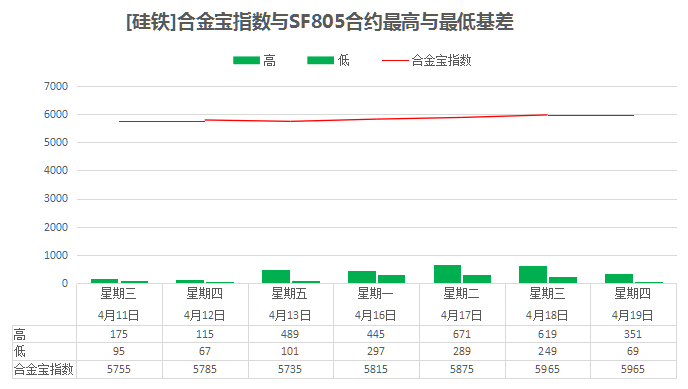Click the 高 bar for 4月18日
Screen dimensions: 688x389
pyautogui.click(x=533, y=275)
